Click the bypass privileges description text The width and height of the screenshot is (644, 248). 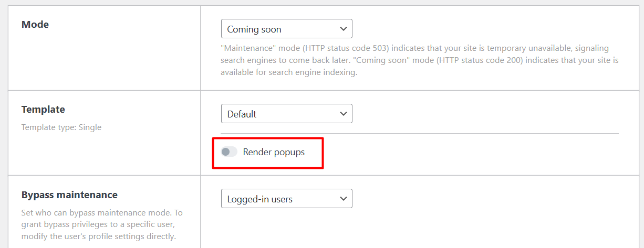102,225
